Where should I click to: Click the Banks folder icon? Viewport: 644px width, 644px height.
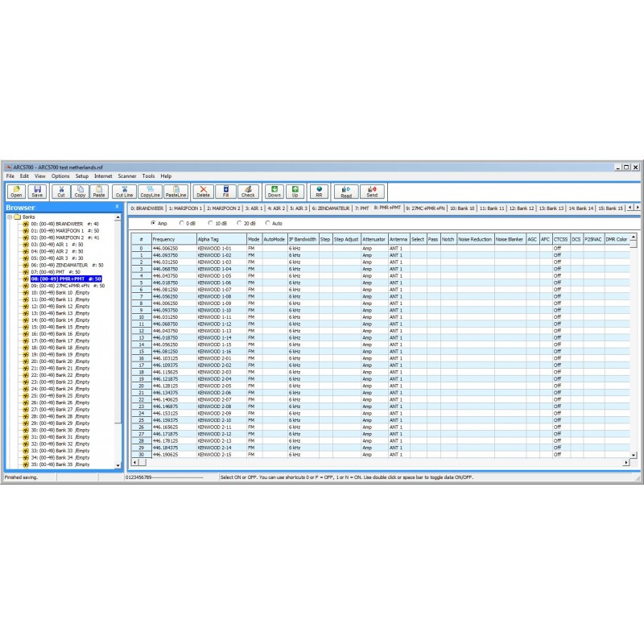click(17, 217)
